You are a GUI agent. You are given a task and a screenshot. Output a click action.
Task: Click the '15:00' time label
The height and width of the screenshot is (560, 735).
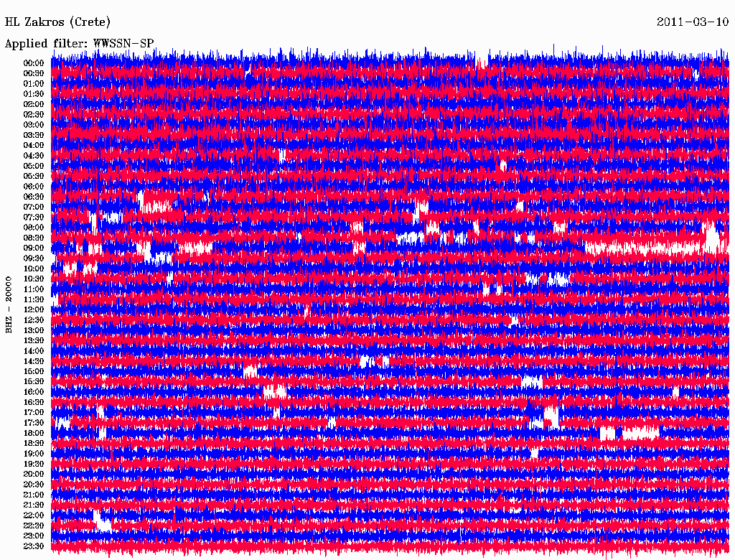pos(34,371)
